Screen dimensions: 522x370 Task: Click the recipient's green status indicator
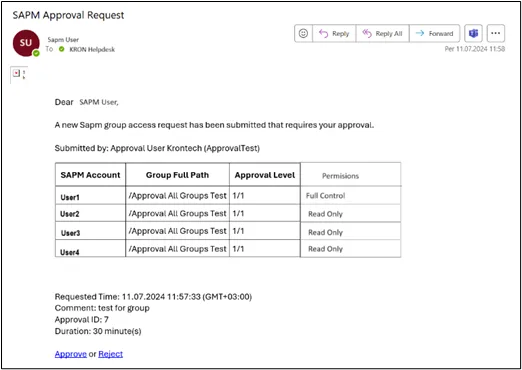click(x=61, y=49)
